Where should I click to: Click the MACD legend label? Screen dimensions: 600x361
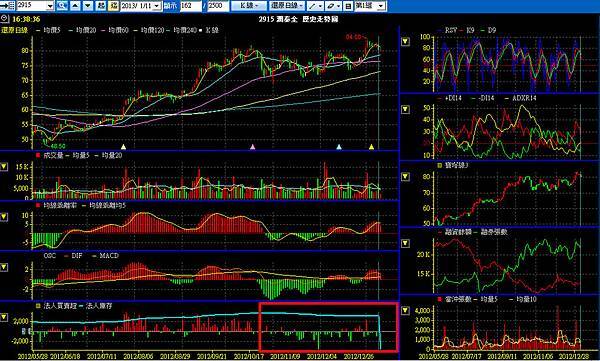[109, 255]
